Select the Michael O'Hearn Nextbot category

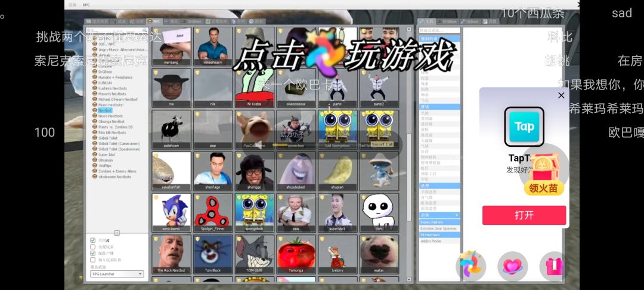(x=118, y=100)
